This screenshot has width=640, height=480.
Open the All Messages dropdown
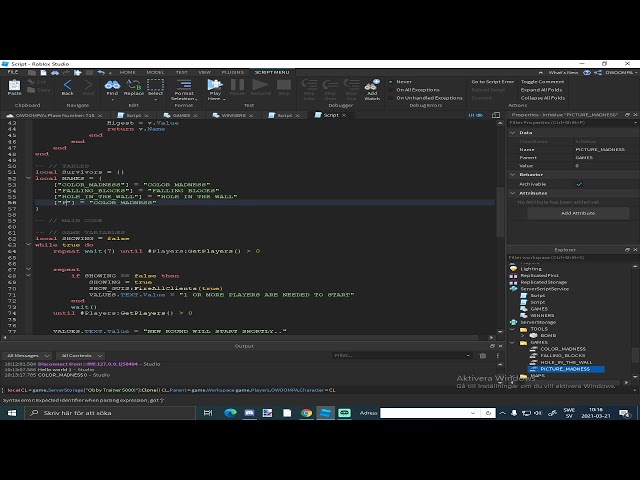(27, 356)
